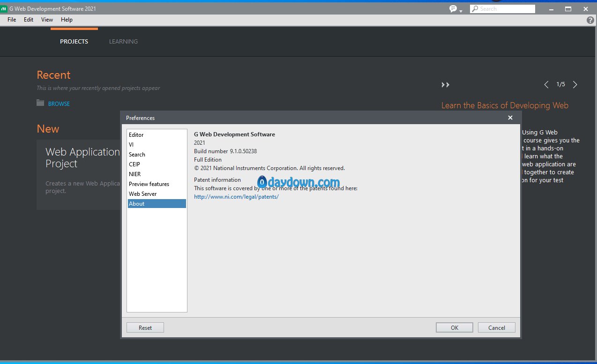Click the folder icon beside Browse

click(x=40, y=103)
